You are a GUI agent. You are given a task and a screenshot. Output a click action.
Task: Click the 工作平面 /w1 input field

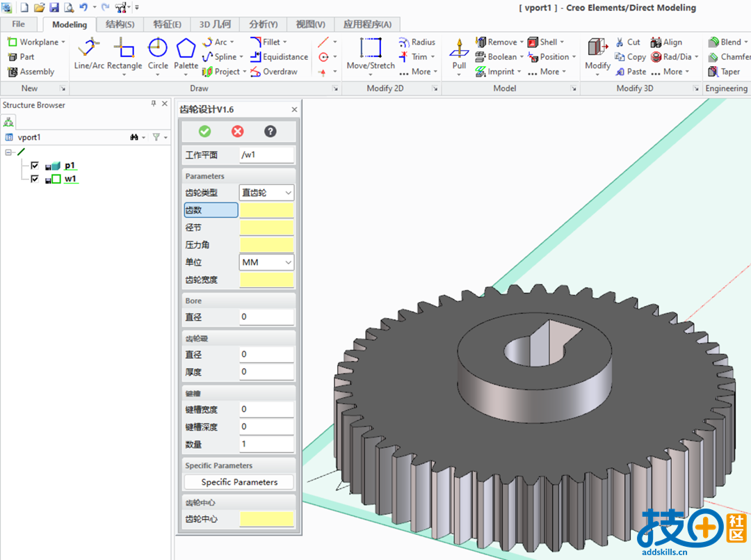click(266, 154)
